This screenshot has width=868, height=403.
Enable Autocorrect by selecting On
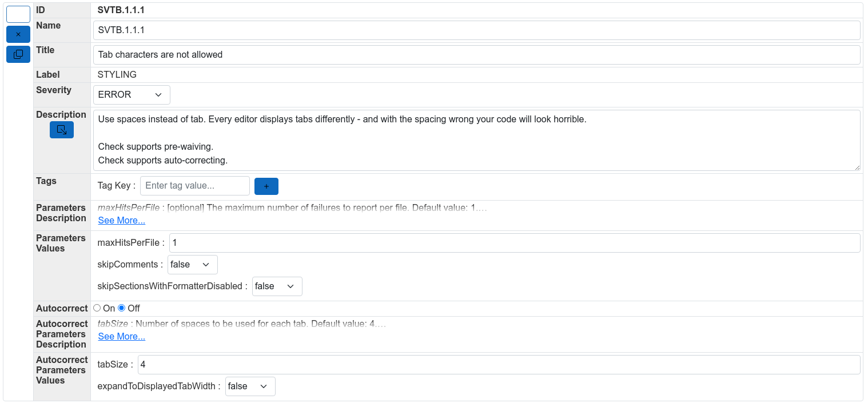pos(97,308)
